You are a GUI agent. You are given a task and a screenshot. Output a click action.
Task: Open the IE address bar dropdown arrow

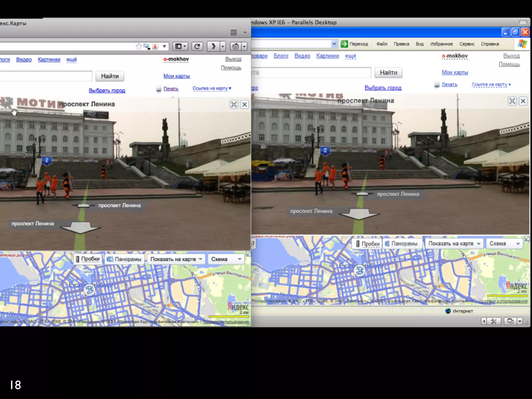click(x=334, y=44)
